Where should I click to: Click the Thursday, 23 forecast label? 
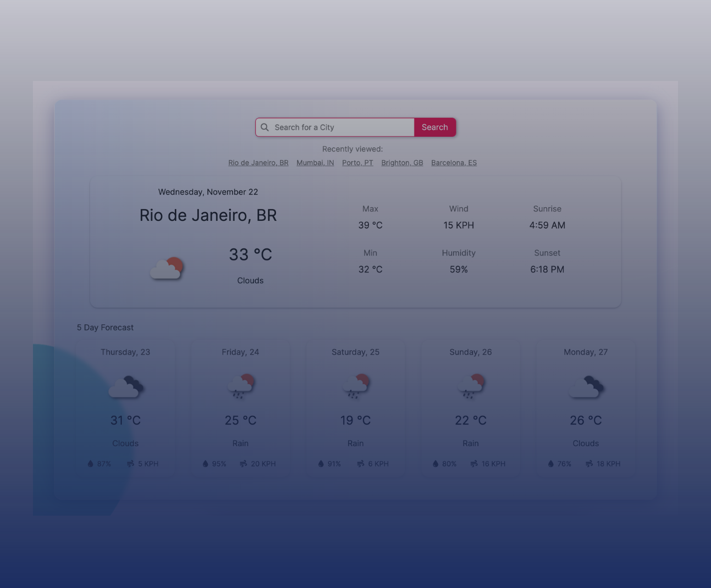[125, 352]
